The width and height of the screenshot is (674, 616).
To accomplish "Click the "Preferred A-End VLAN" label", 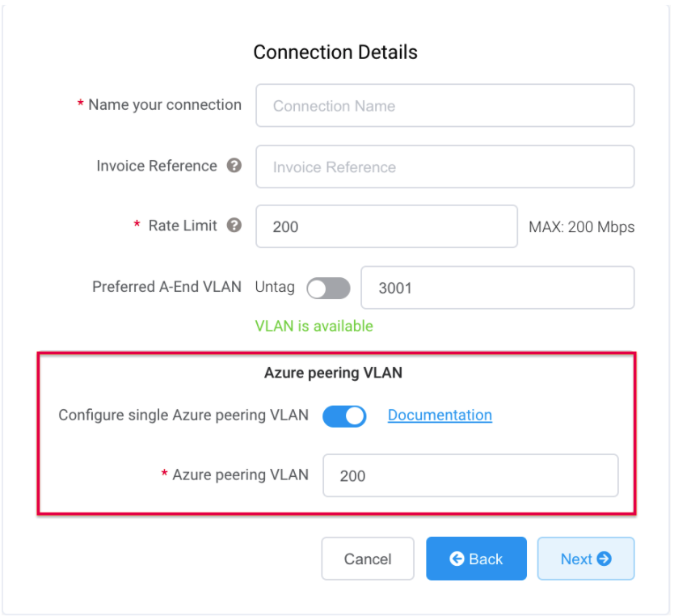I will (x=166, y=287).
